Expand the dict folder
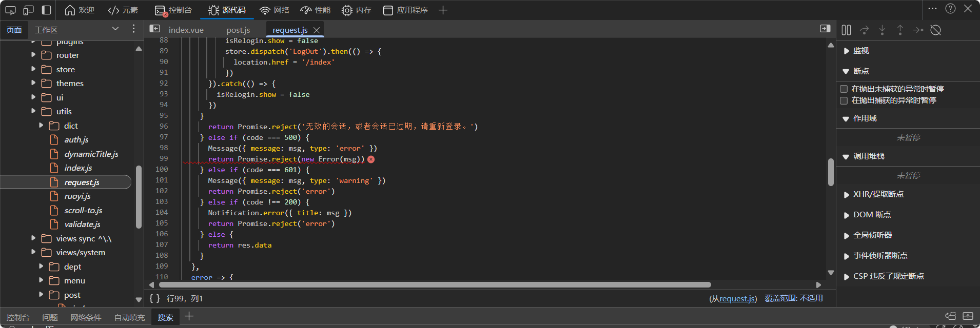980x328 pixels. click(x=41, y=126)
